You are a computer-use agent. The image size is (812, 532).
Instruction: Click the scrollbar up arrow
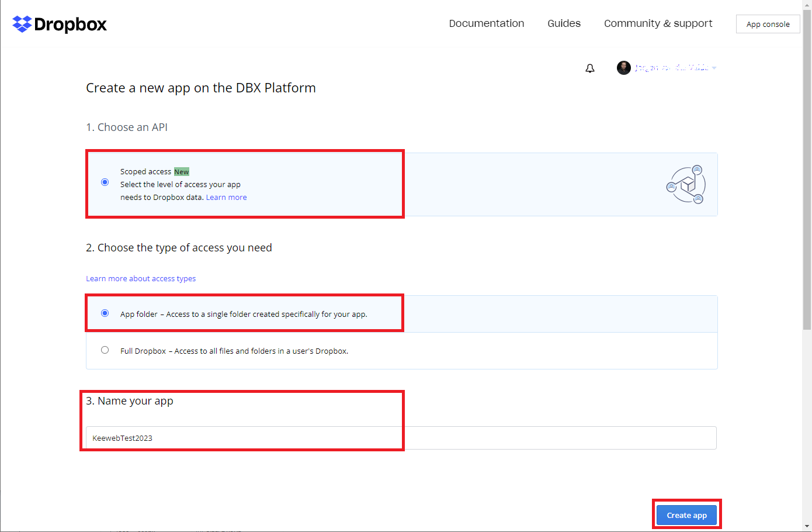click(x=807, y=5)
